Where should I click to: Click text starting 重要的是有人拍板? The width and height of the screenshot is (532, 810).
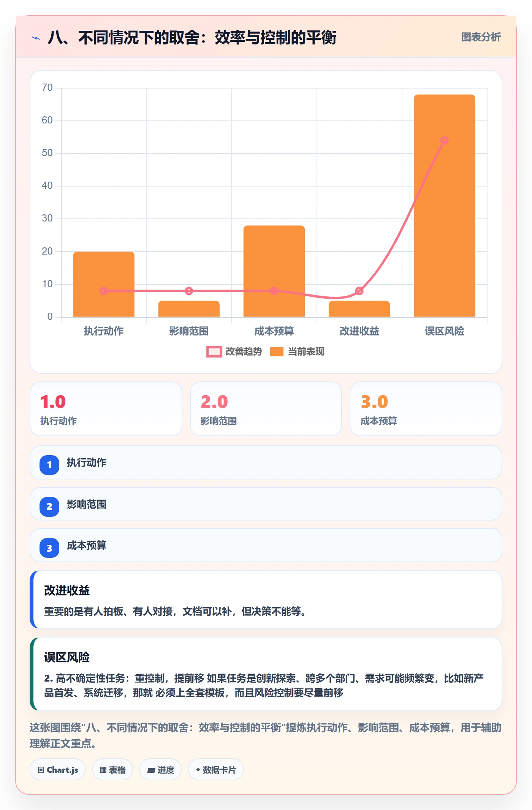click(175, 611)
